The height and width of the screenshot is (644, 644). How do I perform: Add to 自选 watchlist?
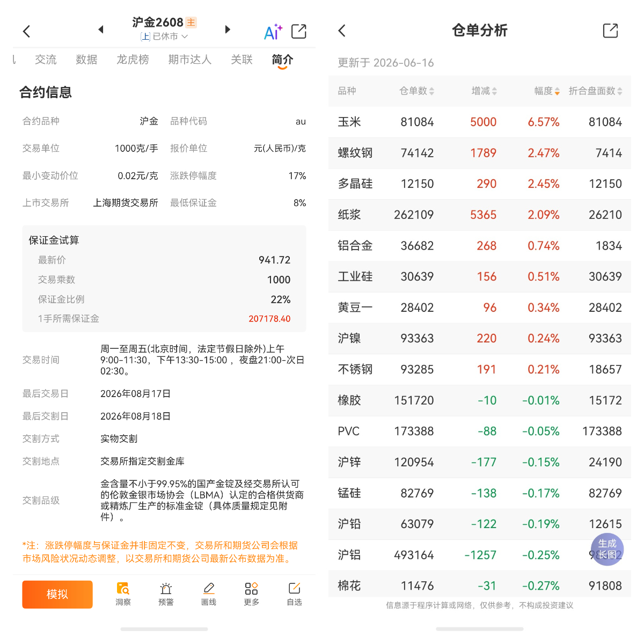(294, 594)
